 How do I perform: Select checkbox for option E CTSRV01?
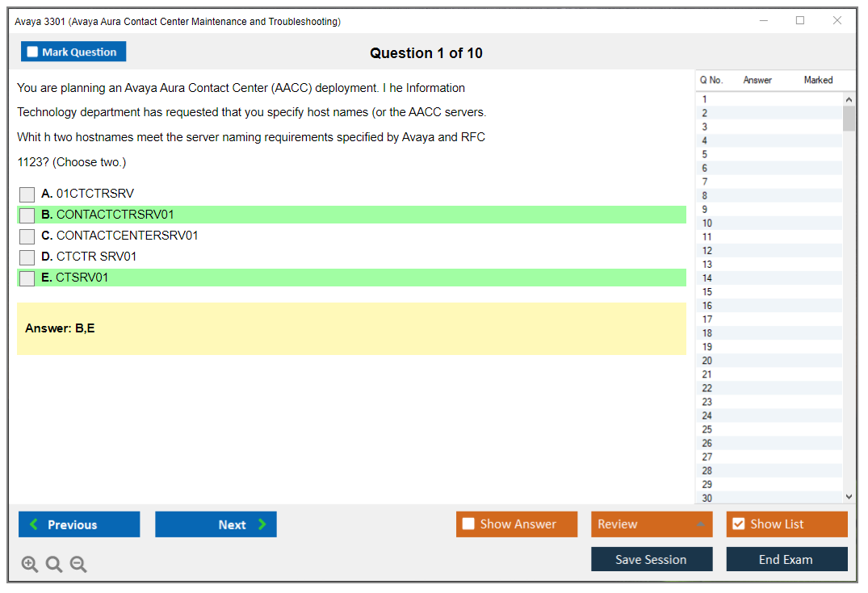tap(27, 278)
